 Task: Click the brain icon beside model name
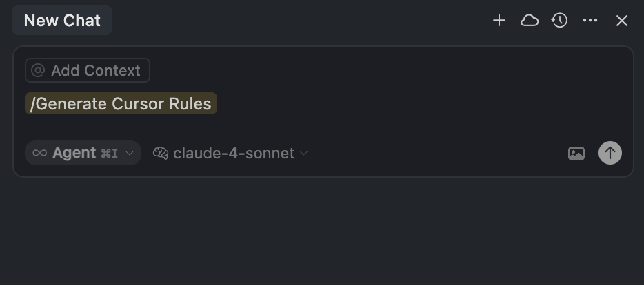[x=161, y=153]
